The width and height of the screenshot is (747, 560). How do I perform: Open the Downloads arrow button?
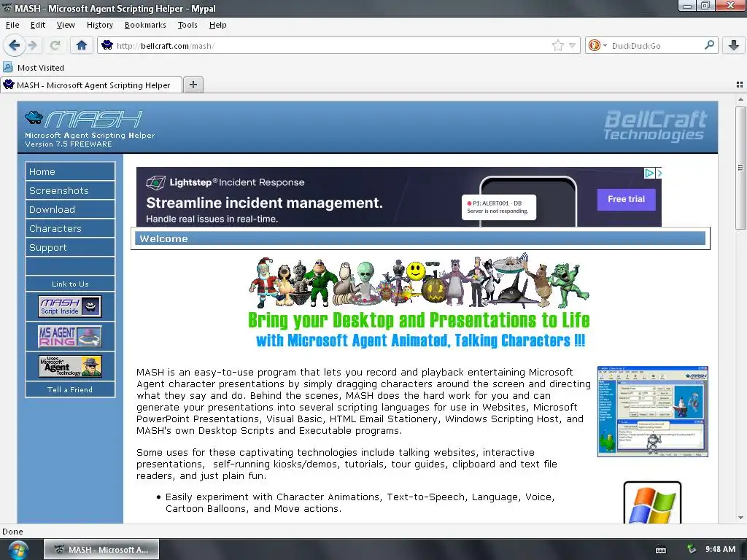pyautogui.click(x=734, y=45)
